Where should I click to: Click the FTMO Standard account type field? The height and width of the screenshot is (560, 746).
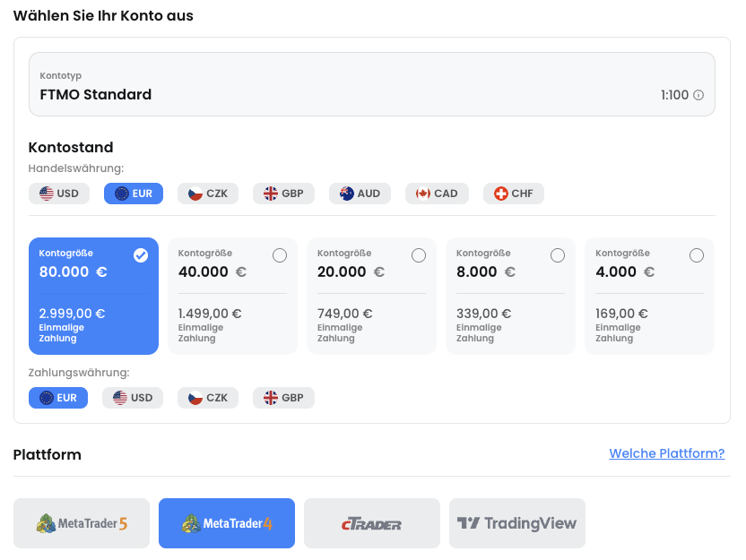[x=372, y=84]
